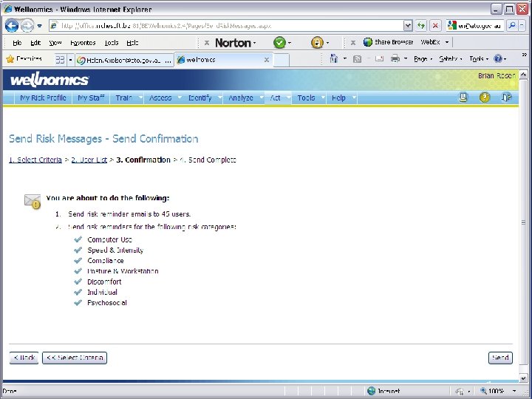Click the Share Browser globe icon
The width and height of the screenshot is (532, 399).
pyautogui.click(x=368, y=42)
